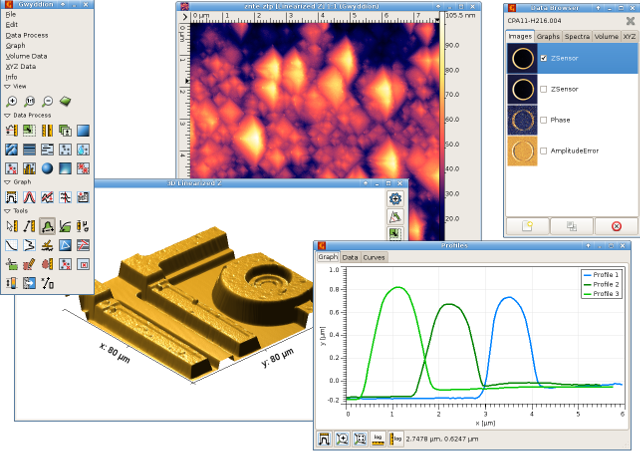Click the water drop watershed grain icon
This screenshot has width=640, height=451.
[83, 149]
